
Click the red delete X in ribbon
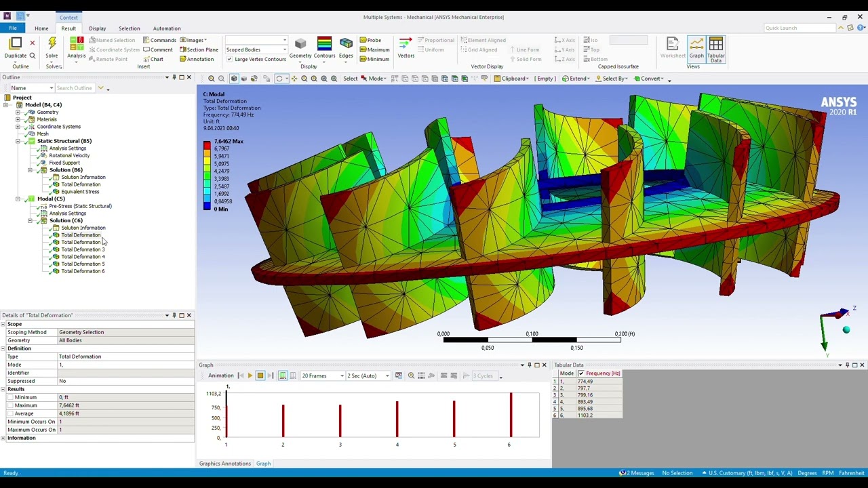(32, 43)
